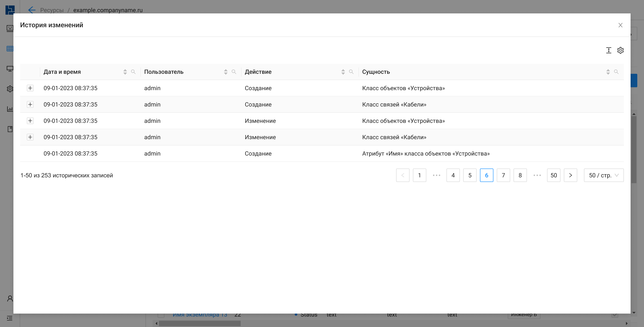The width and height of the screenshot is (644, 327).
Task: Expand first Создание row for Устройства
Action: [30, 88]
